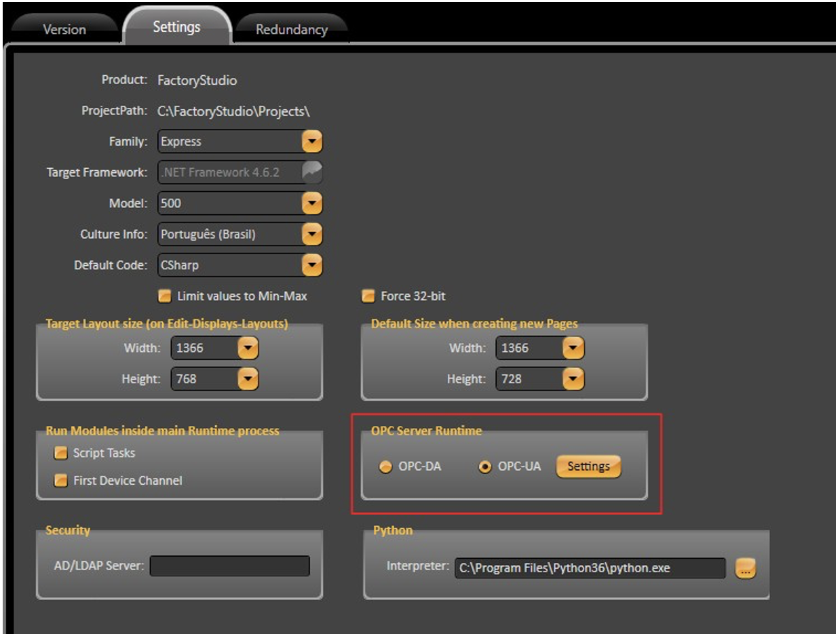Expand the Culture Info dropdown

pos(311,235)
